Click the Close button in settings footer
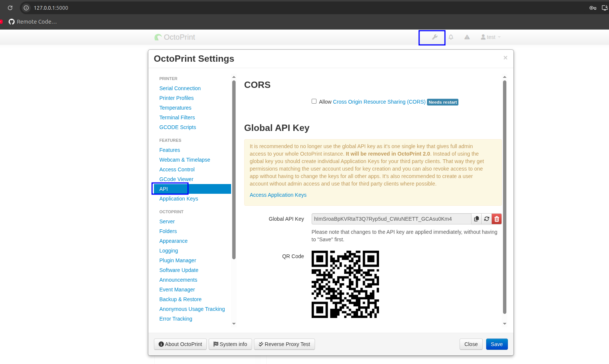 coord(471,344)
